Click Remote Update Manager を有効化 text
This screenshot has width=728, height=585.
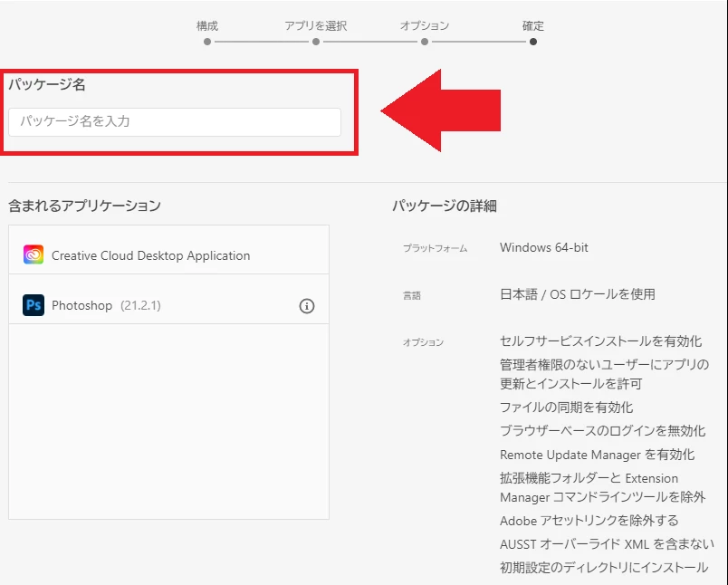(597, 455)
